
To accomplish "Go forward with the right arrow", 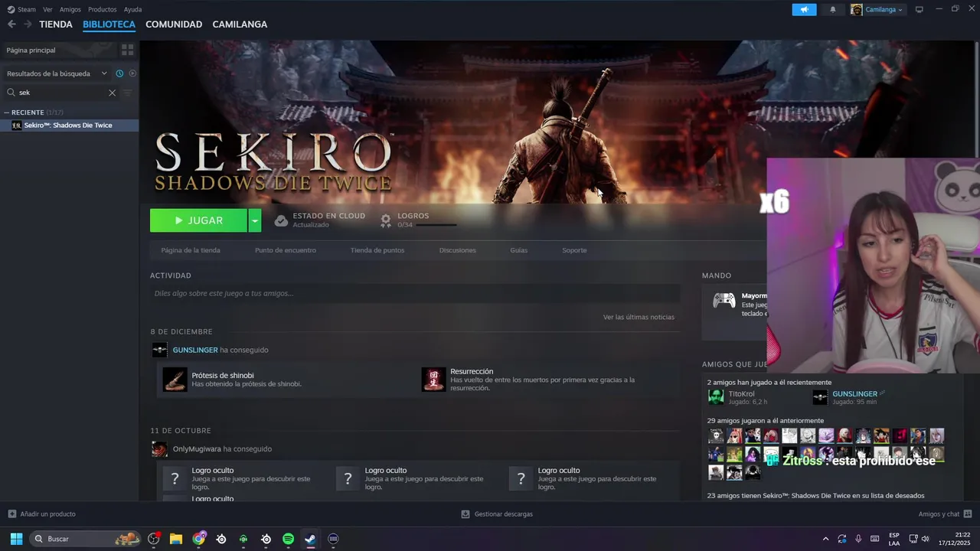I will tap(28, 24).
